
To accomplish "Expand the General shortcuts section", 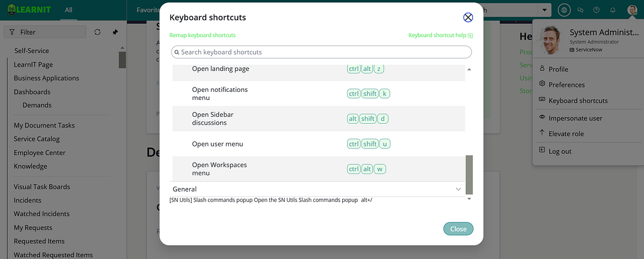I will [x=458, y=189].
